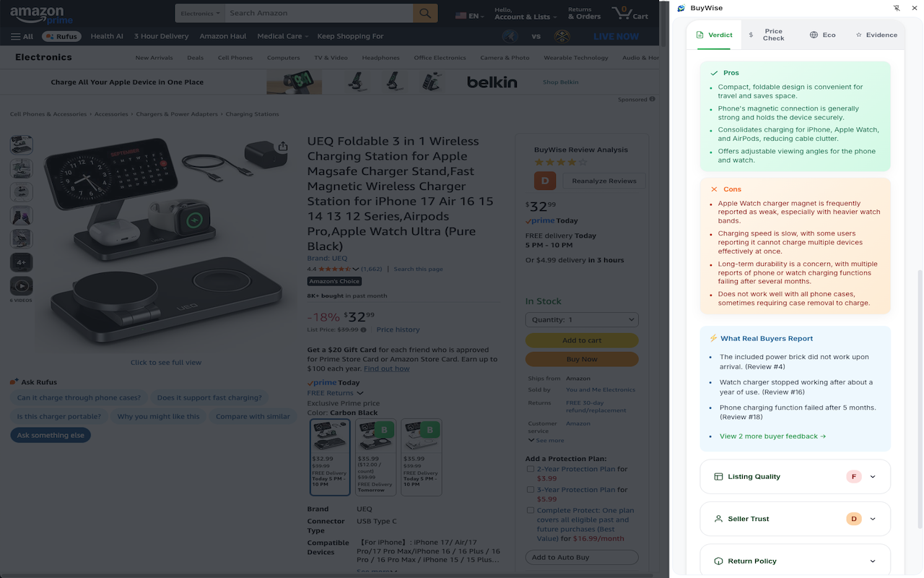Click the D grade badge on Seller Trust

(854, 519)
